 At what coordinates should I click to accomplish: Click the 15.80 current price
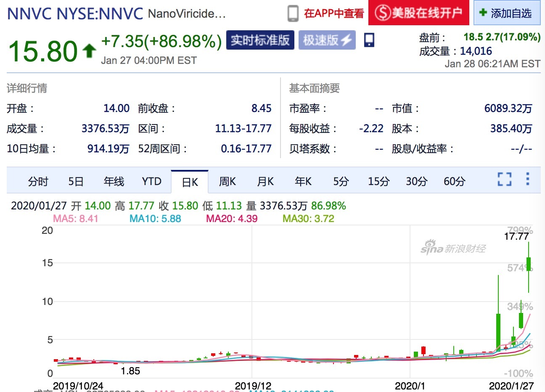pos(43,51)
